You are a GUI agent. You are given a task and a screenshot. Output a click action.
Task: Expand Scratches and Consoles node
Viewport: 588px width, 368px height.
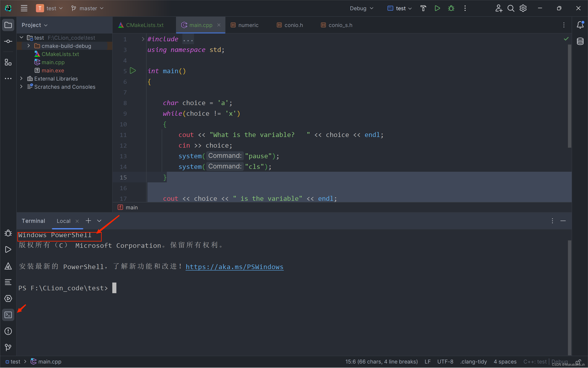pyautogui.click(x=21, y=87)
